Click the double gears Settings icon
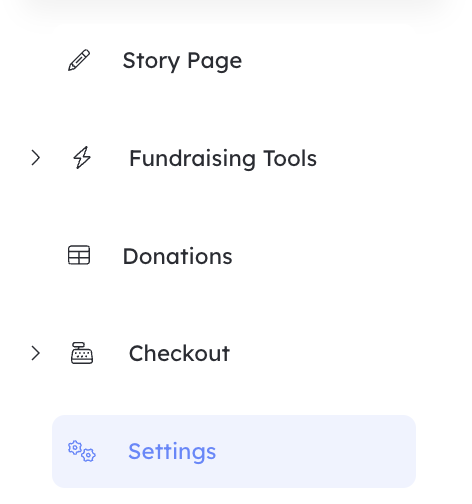This screenshot has height=504, width=472. (x=82, y=451)
